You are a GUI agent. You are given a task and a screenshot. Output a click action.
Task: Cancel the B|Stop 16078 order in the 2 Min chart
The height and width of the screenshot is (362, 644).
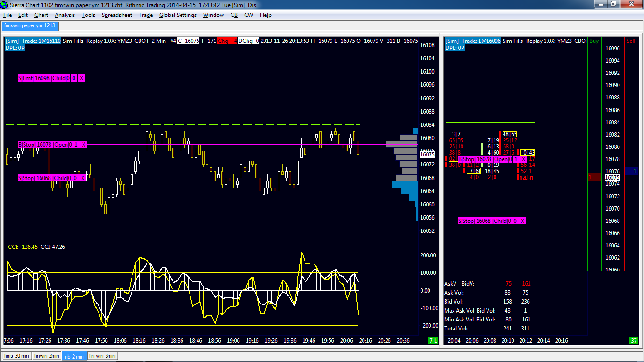click(x=83, y=144)
